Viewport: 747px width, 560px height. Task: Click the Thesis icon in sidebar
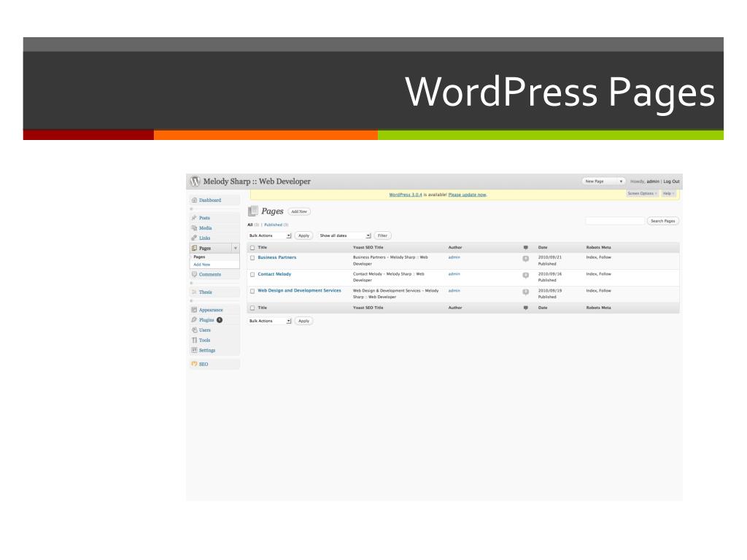tap(194, 292)
